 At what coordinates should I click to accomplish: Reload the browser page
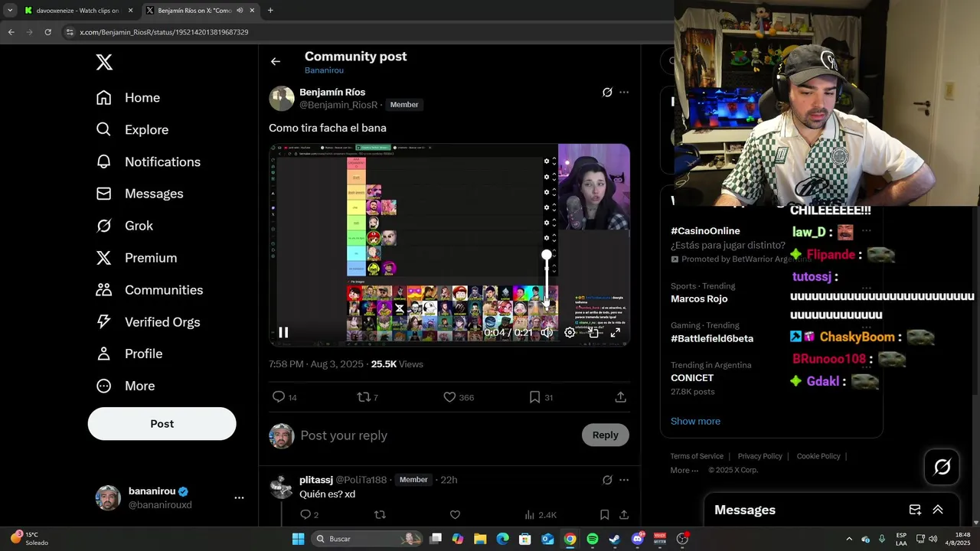tap(47, 32)
